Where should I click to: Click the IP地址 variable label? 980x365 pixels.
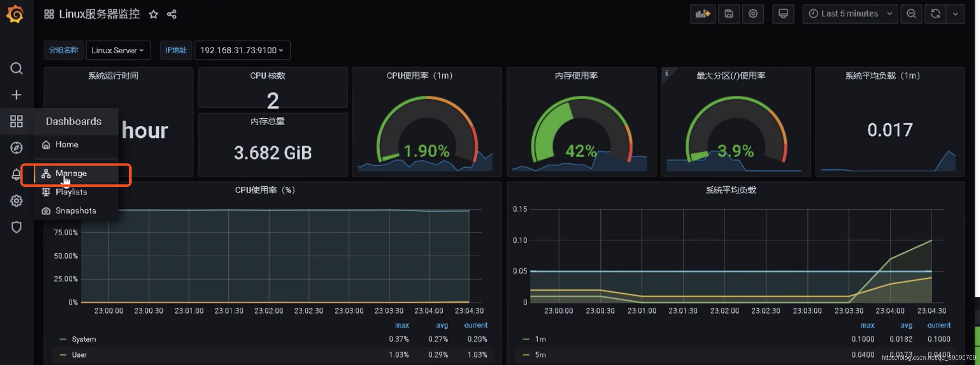(176, 50)
